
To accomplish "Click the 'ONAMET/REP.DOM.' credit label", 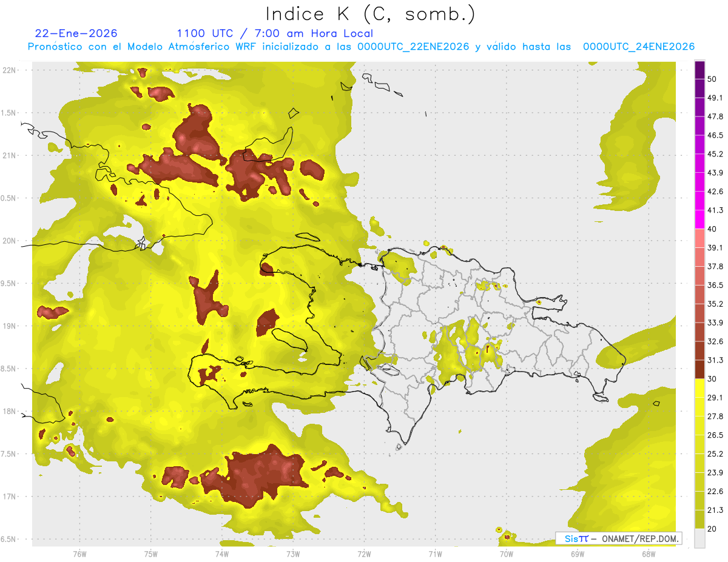I will 639,538.
